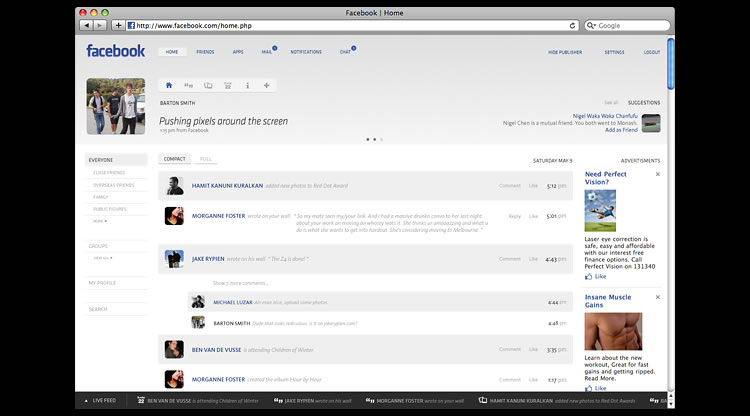Reload the page in browser toolbar

[572, 25]
